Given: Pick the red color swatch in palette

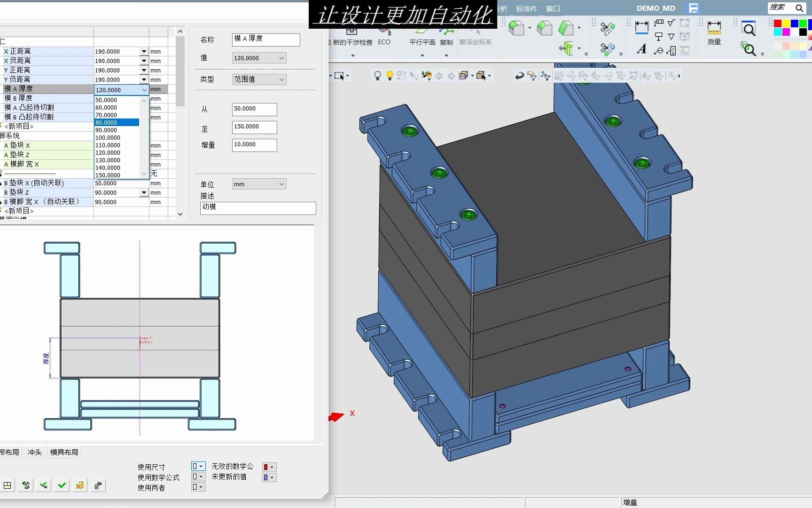Looking at the screenshot, I should (x=778, y=24).
